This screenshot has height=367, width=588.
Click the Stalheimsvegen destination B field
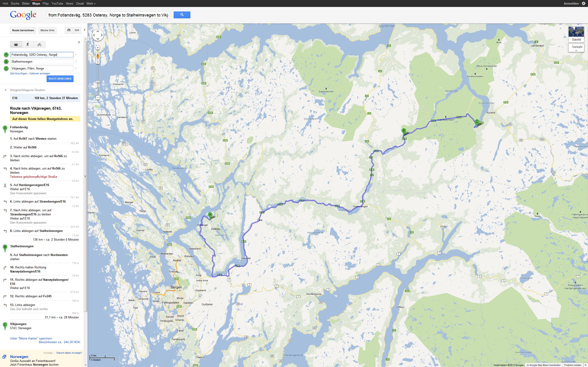42,61
